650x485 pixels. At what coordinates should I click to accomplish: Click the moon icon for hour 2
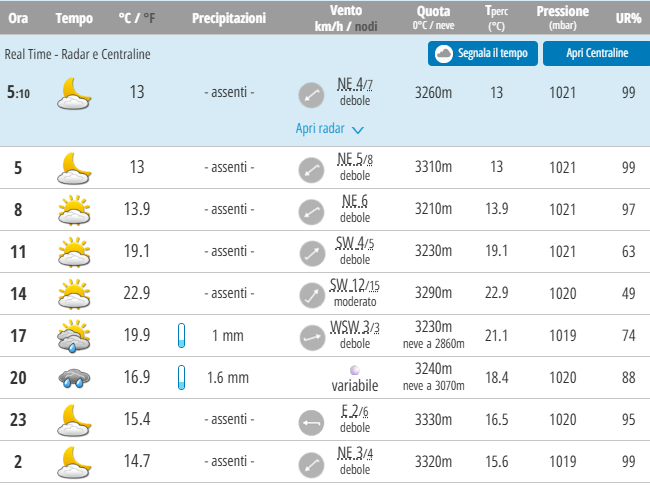coord(75,461)
